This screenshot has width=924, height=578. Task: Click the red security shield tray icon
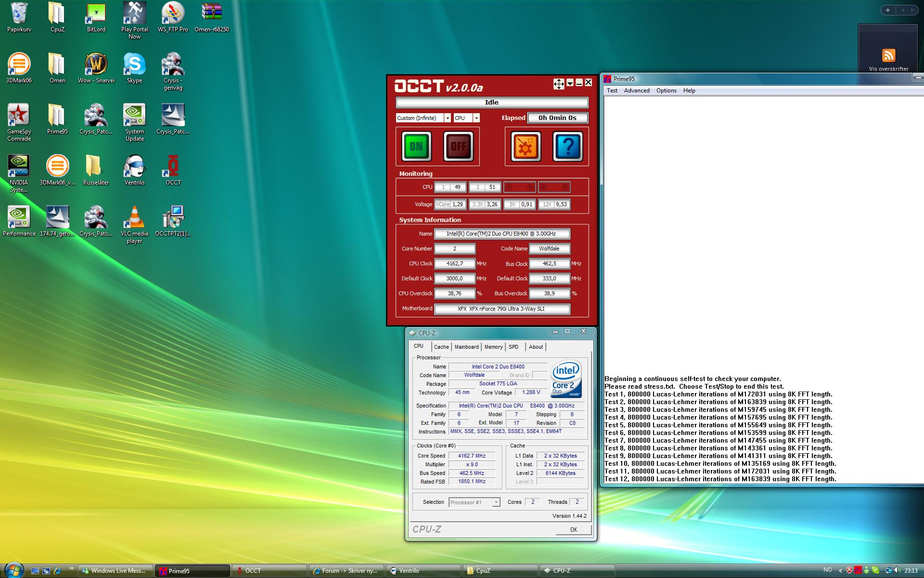849,570
